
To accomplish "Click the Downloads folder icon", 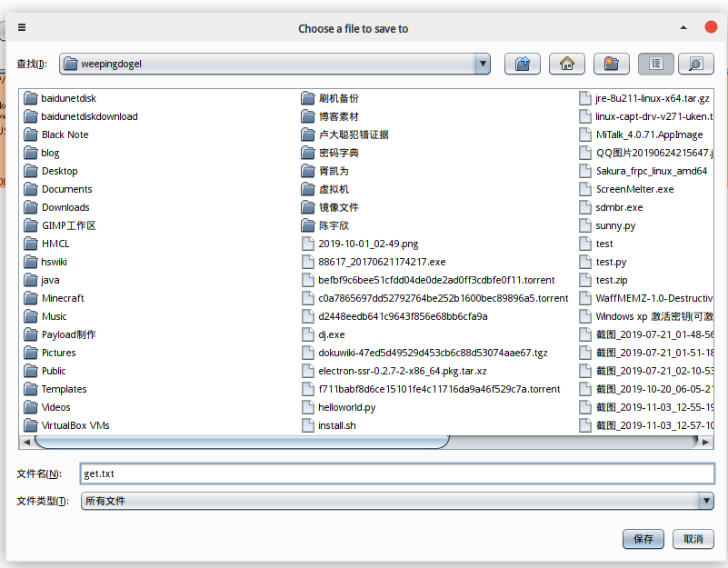I will [x=31, y=207].
